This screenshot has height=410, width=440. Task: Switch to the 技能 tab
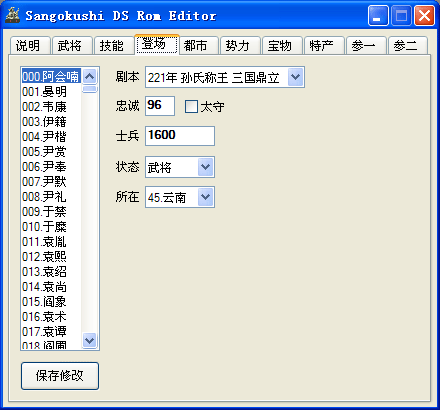click(113, 46)
